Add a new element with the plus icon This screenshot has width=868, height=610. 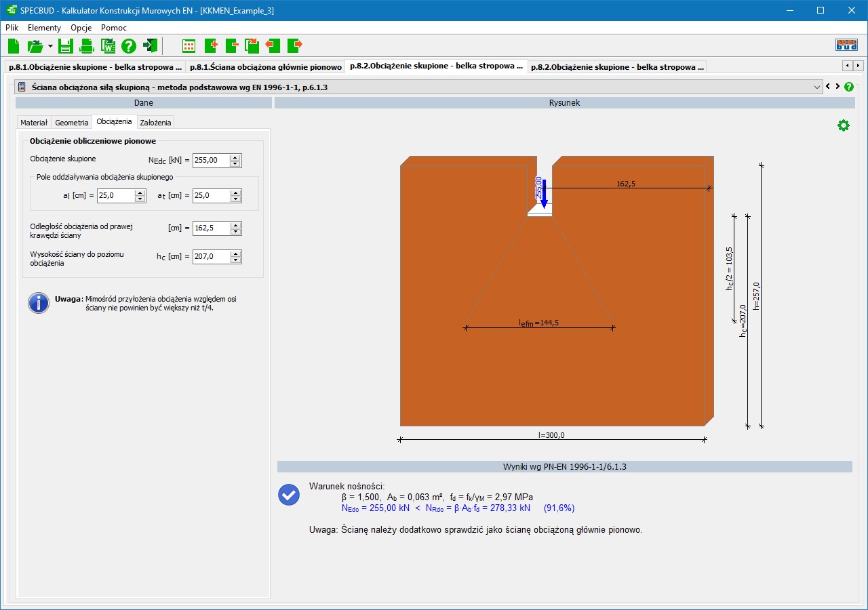[x=210, y=46]
